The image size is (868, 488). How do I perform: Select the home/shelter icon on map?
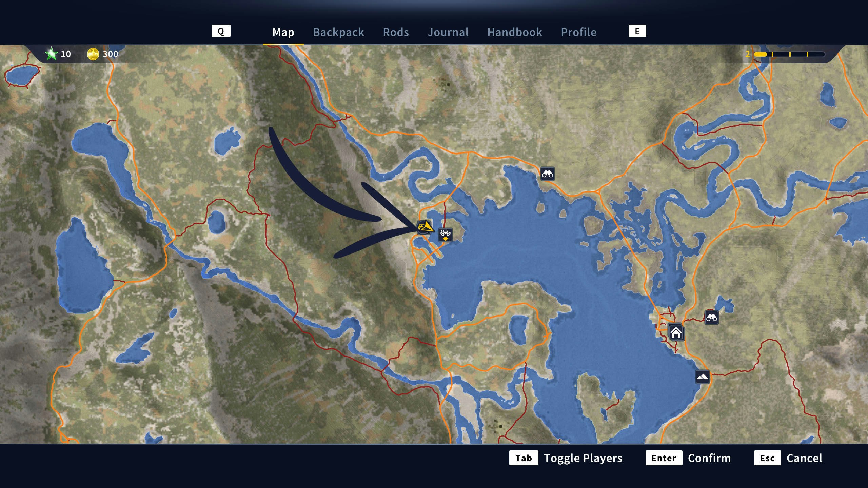pos(676,332)
